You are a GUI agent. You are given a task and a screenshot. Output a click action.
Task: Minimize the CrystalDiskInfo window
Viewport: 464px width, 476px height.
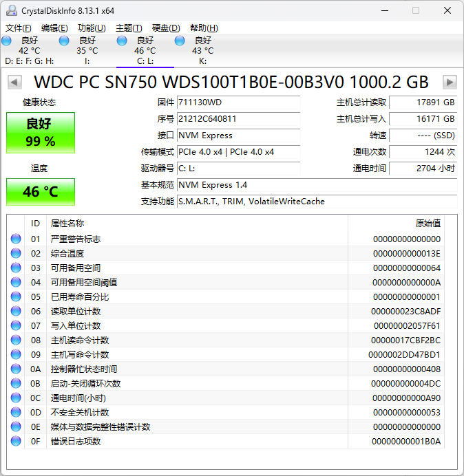pos(385,10)
